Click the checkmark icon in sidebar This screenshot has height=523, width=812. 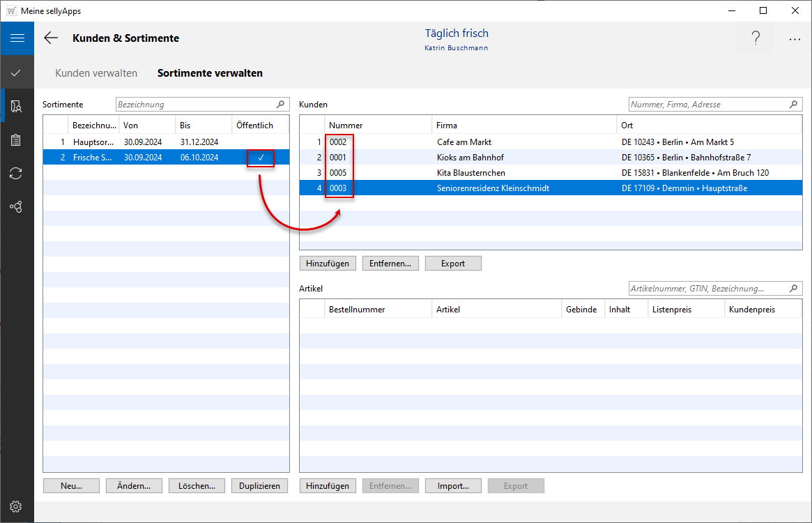17,73
